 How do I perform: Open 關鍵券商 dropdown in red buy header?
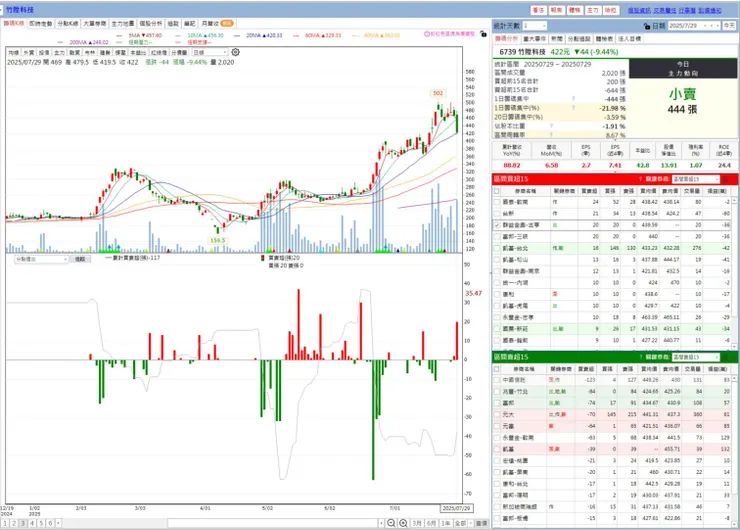[x=696, y=179]
